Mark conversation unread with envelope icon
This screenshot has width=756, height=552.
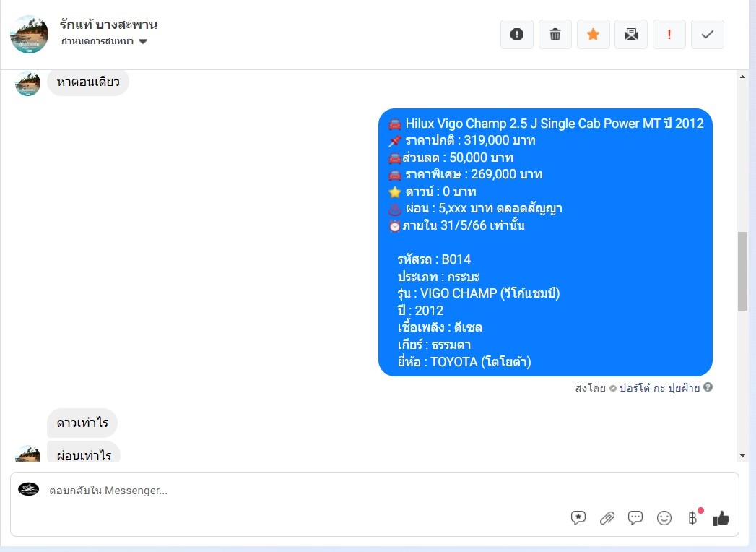(x=631, y=34)
